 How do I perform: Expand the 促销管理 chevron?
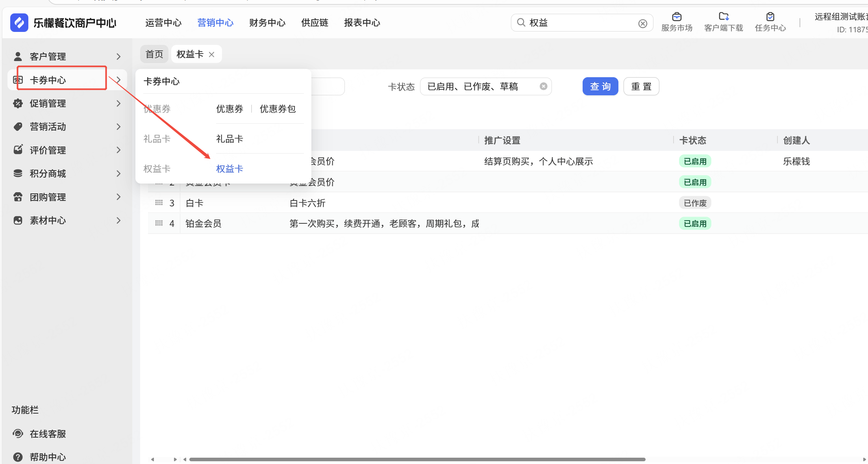click(x=118, y=103)
